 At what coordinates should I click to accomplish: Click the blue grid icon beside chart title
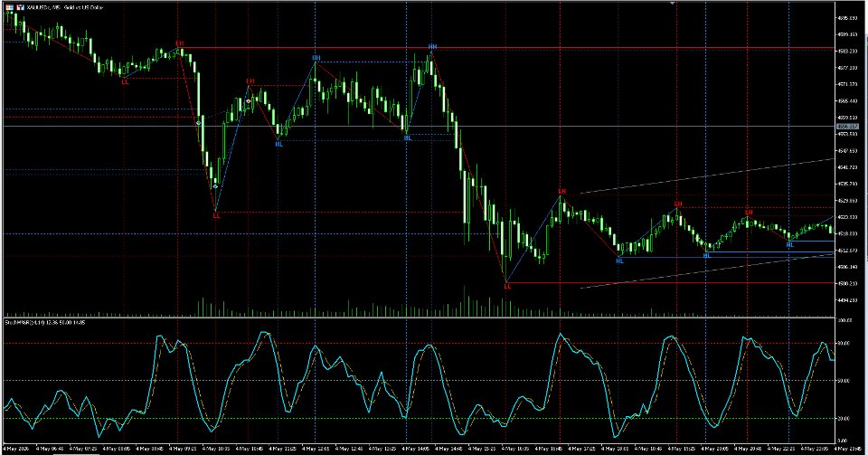click(x=9, y=7)
